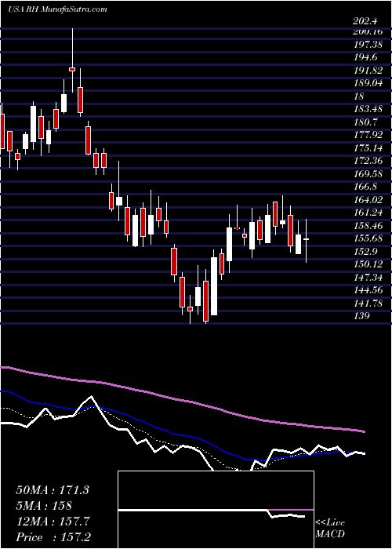Select the 158.46 price axis label
Viewport: 392px width, 549px height.
(367, 226)
